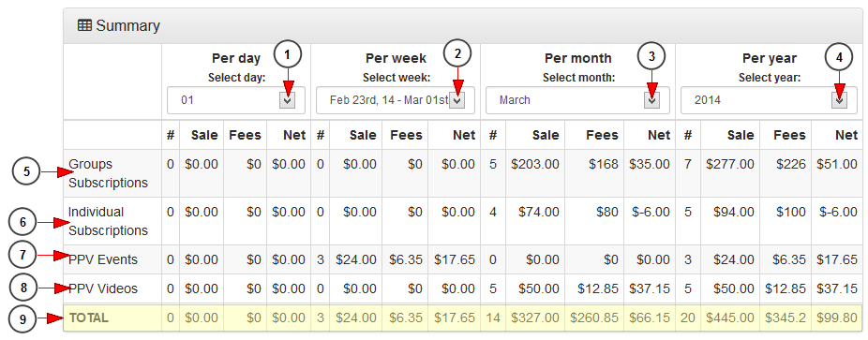Image resolution: width=868 pixels, height=340 pixels.
Task: Click the $94.00 Individual Subscriptions yearly sale
Action: coord(733,212)
